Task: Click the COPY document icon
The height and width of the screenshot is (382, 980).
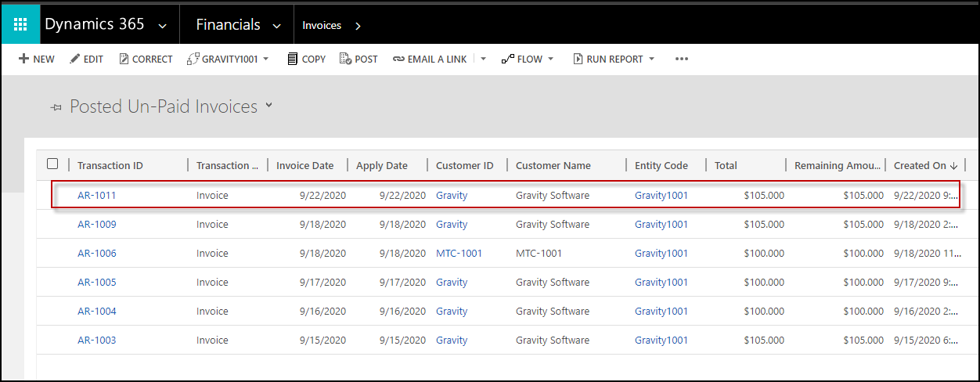Action: click(x=293, y=59)
